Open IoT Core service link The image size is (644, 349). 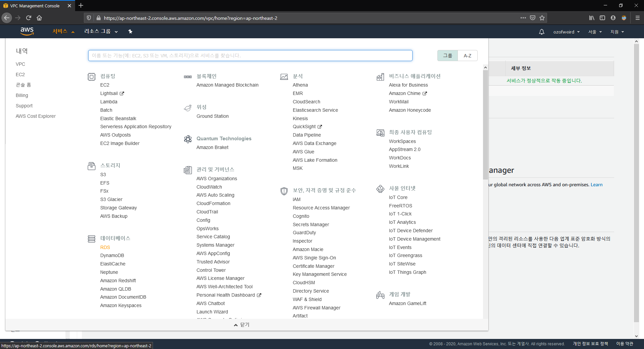coord(398,197)
